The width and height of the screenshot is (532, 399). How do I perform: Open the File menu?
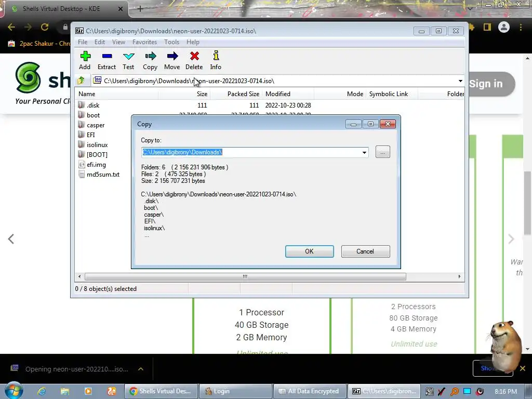pyautogui.click(x=83, y=42)
